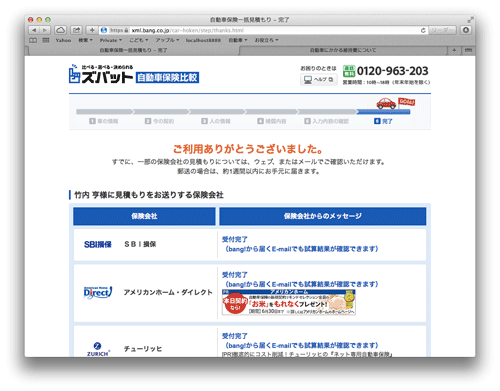Click the ご利用ありがとうございました heading
Image resolution: width=500 pixels, height=391 pixels.
pyautogui.click(x=248, y=149)
